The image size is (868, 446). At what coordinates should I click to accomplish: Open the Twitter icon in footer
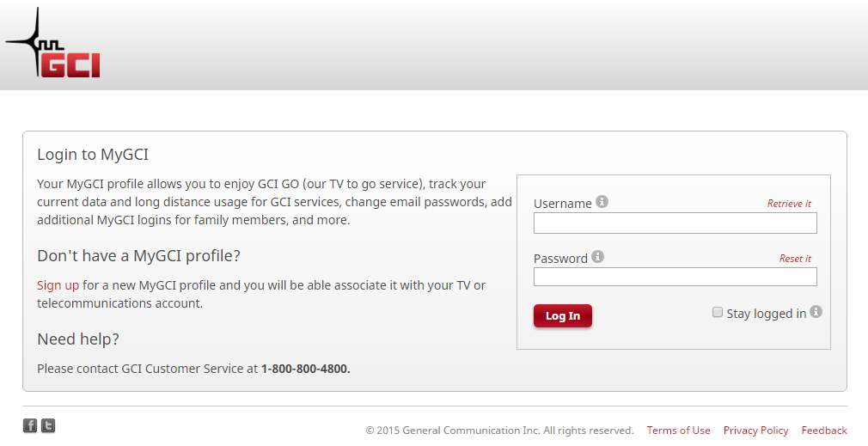pyautogui.click(x=48, y=425)
